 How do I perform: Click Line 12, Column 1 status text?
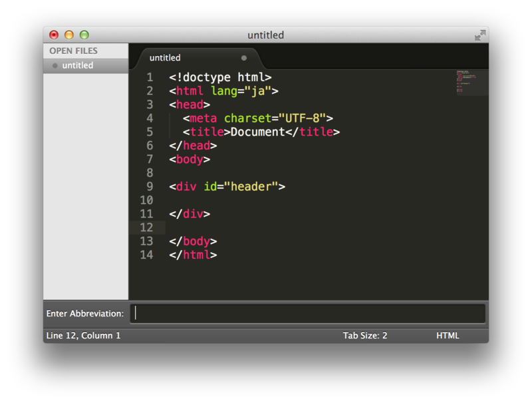pos(83,335)
